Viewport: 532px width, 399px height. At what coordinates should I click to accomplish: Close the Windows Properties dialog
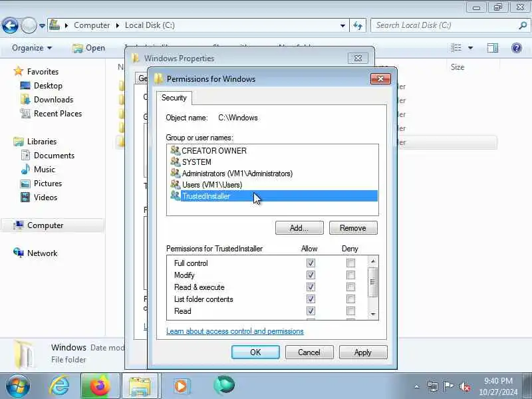[358, 59]
